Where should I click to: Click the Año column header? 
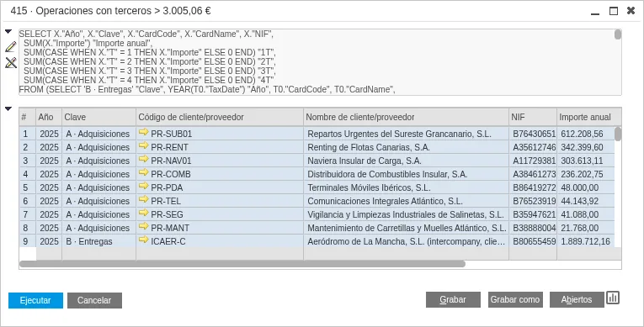pyautogui.click(x=49, y=117)
